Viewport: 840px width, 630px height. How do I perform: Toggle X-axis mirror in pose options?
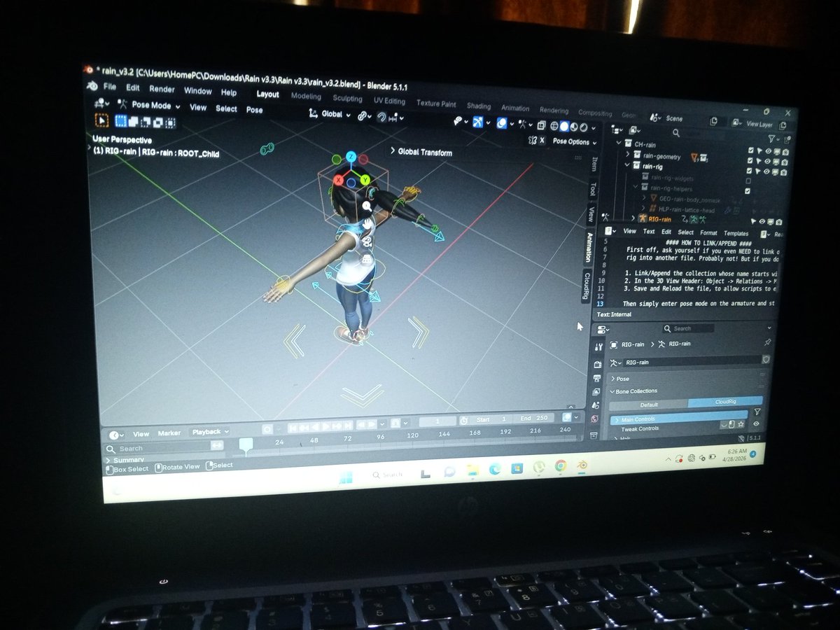[542, 139]
